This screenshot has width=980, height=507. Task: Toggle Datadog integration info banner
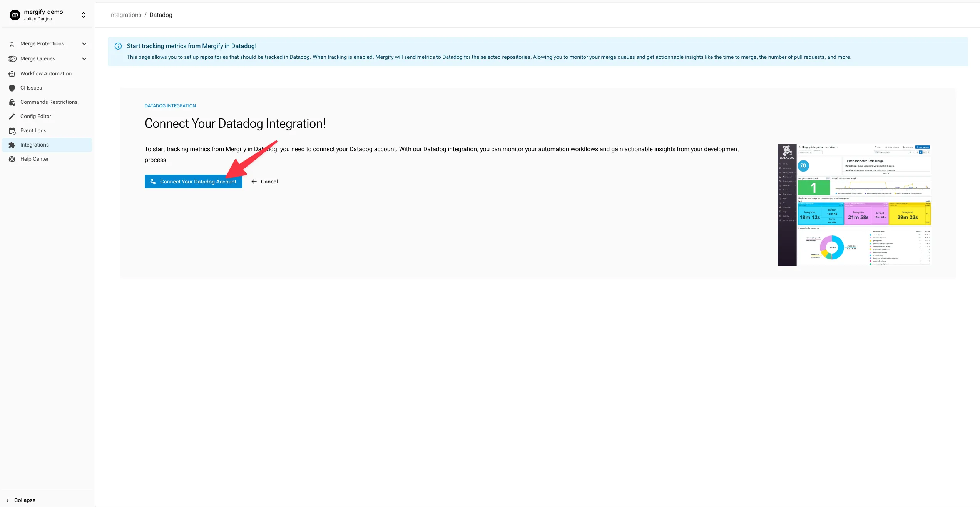(x=118, y=46)
